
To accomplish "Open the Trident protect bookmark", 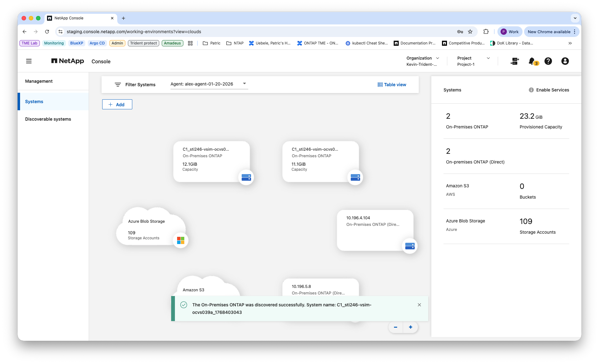I will [x=144, y=43].
